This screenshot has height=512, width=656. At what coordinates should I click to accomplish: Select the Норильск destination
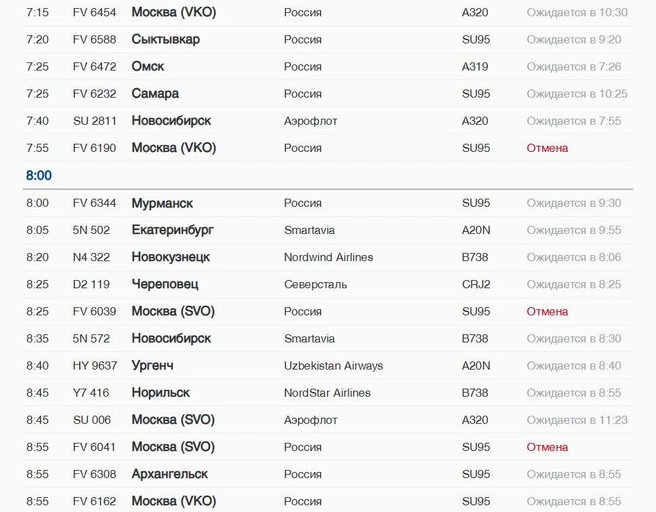(x=161, y=393)
